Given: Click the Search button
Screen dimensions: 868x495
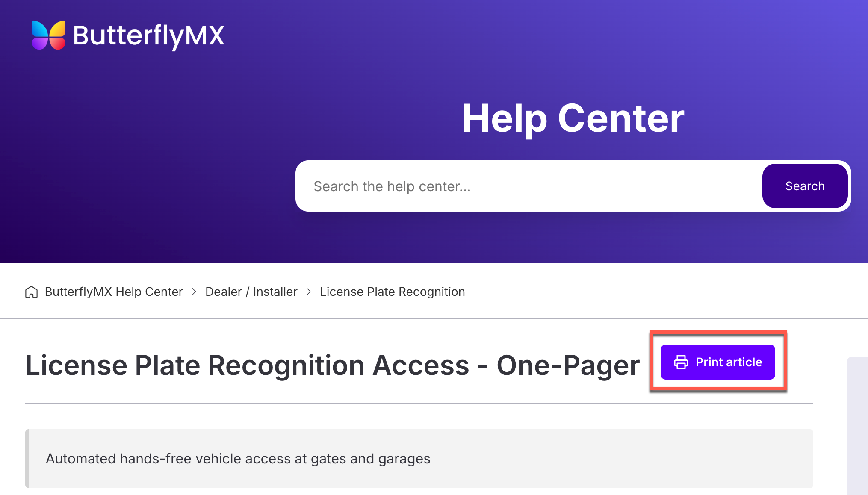Looking at the screenshot, I should [805, 186].
